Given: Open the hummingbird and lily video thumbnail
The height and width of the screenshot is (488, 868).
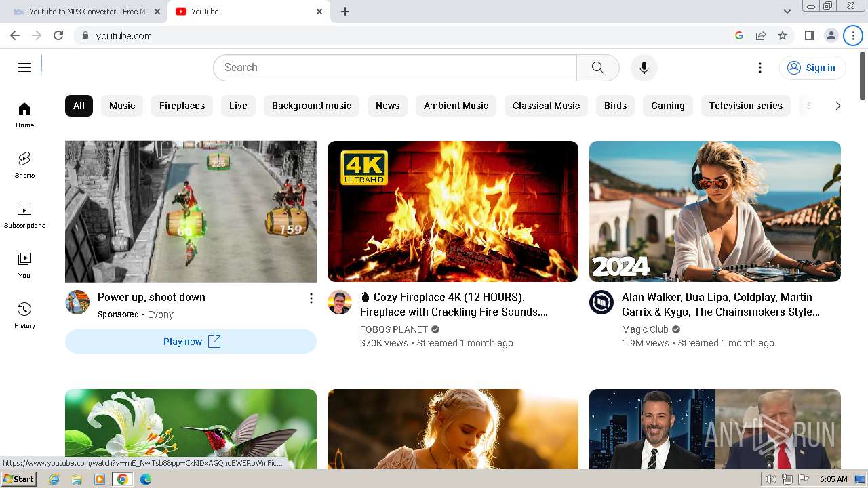Looking at the screenshot, I should 191,429.
